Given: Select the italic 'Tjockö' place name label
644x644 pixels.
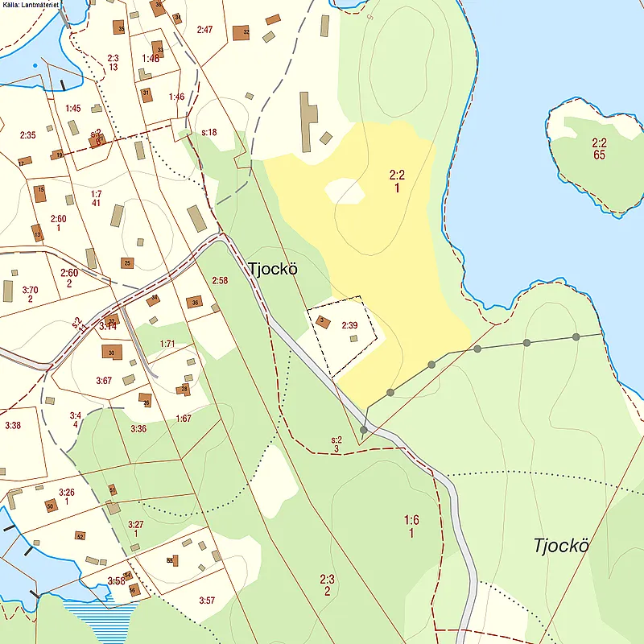Looking at the screenshot, I should [x=561, y=546].
